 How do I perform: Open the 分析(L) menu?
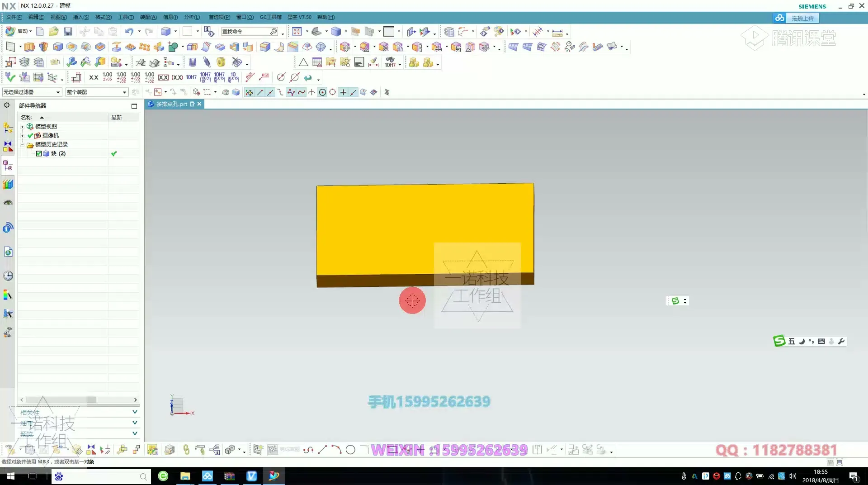point(192,17)
